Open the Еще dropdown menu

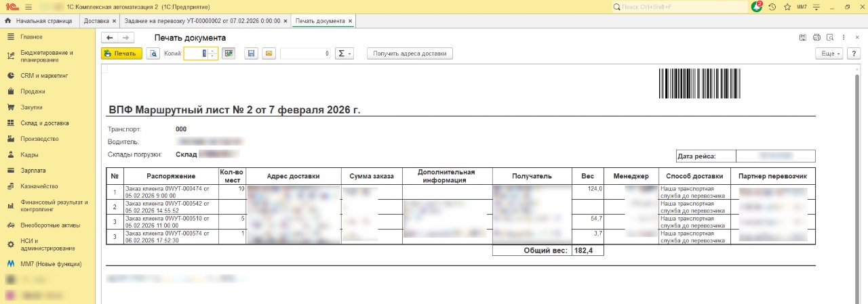click(829, 53)
